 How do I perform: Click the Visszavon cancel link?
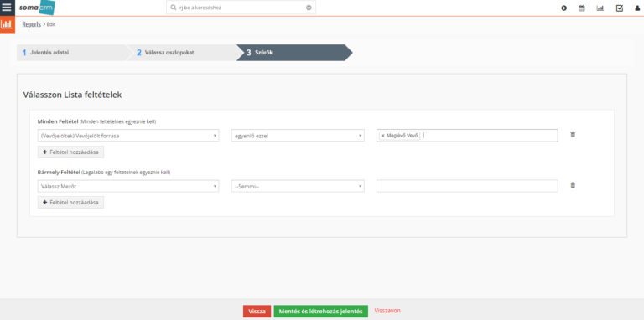click(387, 311)
